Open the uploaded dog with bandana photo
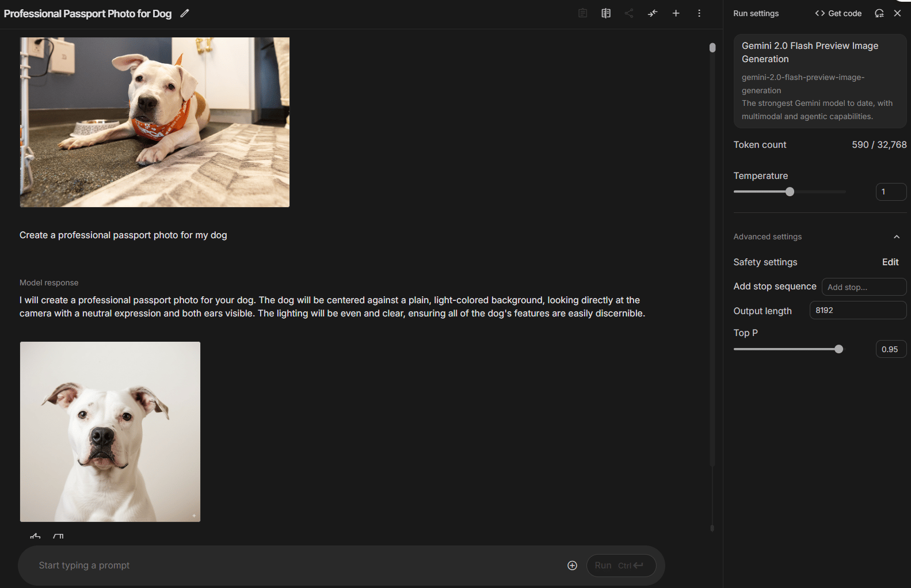This screenshot has width=911, height=588. click(x=155, y=122)
